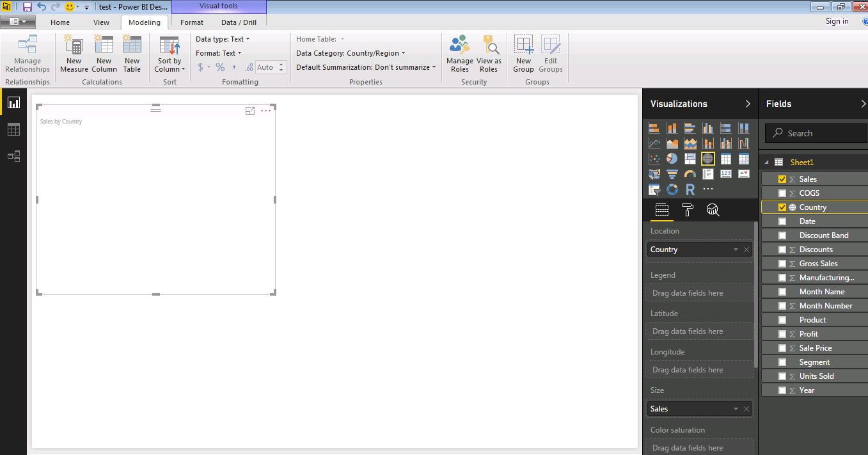868x455 pixels.
Task: Check the Gross Sales field
Action: coord(782,264)
